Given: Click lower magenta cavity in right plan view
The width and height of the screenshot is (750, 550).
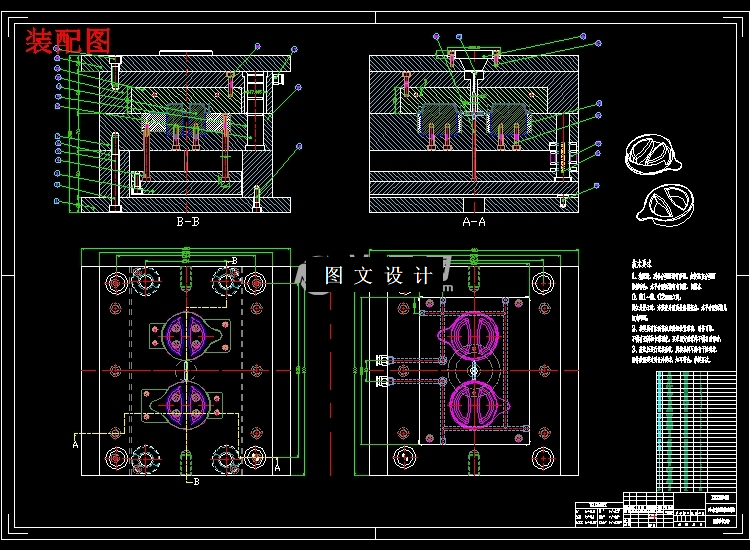Looking at the screenshot, I should [x=479, y=404].
